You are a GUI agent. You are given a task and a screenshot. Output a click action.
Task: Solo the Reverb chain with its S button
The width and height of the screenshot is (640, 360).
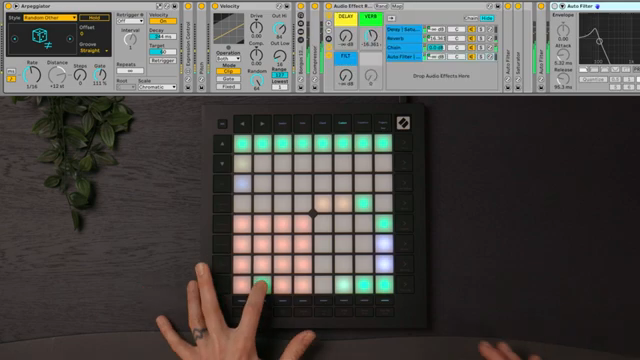(x=481, y=38)
